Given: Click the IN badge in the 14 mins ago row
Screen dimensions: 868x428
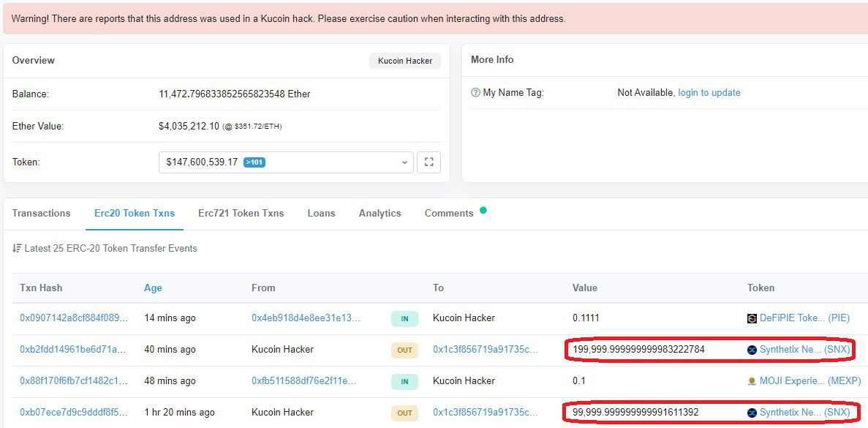Looking at the screenshot, I should [404, 318].
